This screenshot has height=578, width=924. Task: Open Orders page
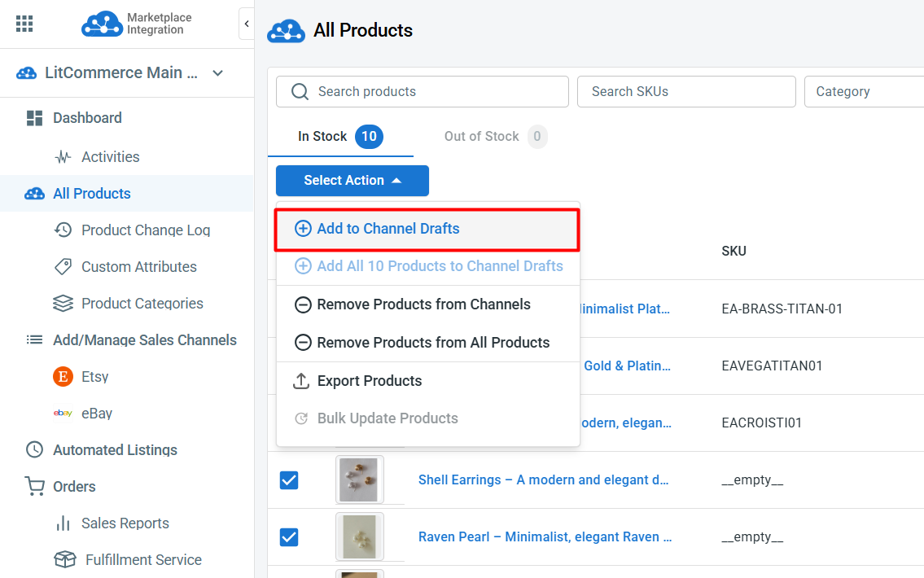[74, 486]
